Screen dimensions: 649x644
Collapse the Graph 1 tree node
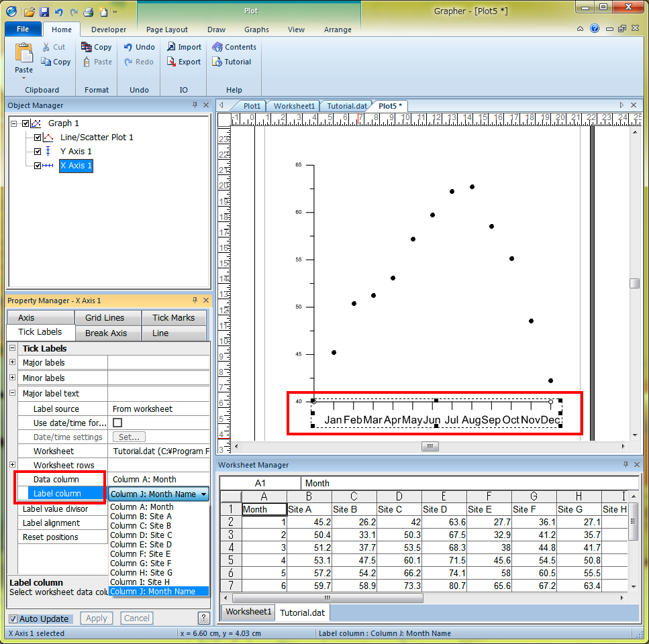[13, 123]
